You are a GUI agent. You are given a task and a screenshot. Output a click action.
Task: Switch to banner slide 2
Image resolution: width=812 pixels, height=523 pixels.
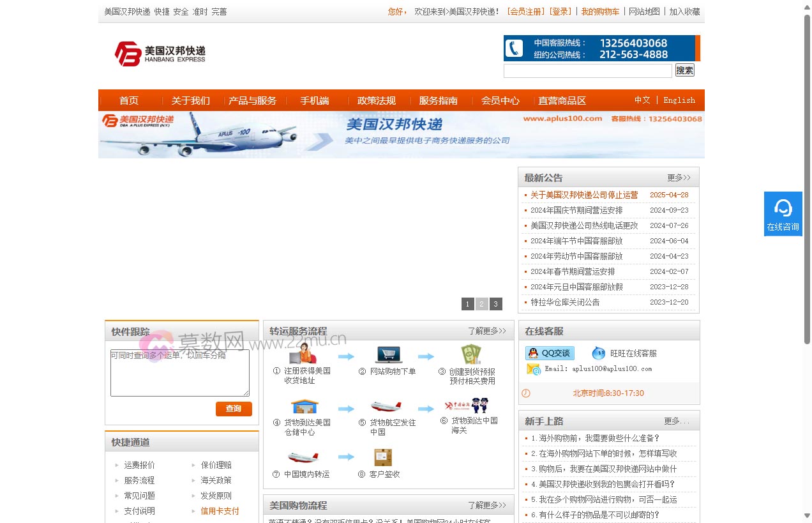[482, 304]
